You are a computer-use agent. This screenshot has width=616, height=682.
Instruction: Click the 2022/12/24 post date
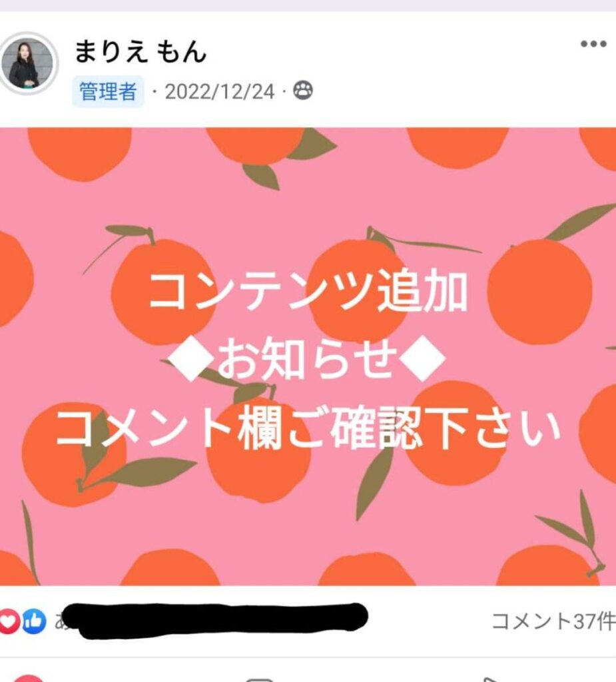pyautogui.click(x=220, y=92)
